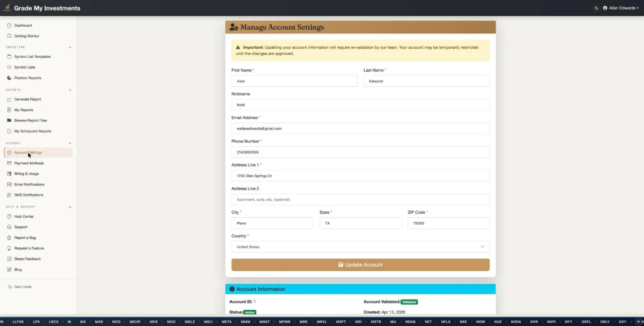This screenshot has width=644, height=326.
Task: Click the Dashboard icon in sidebar
Action: click(x=9, y=25)
